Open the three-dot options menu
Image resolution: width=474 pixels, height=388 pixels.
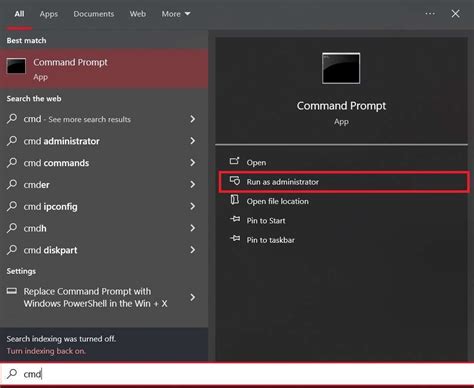pos(430,14)
